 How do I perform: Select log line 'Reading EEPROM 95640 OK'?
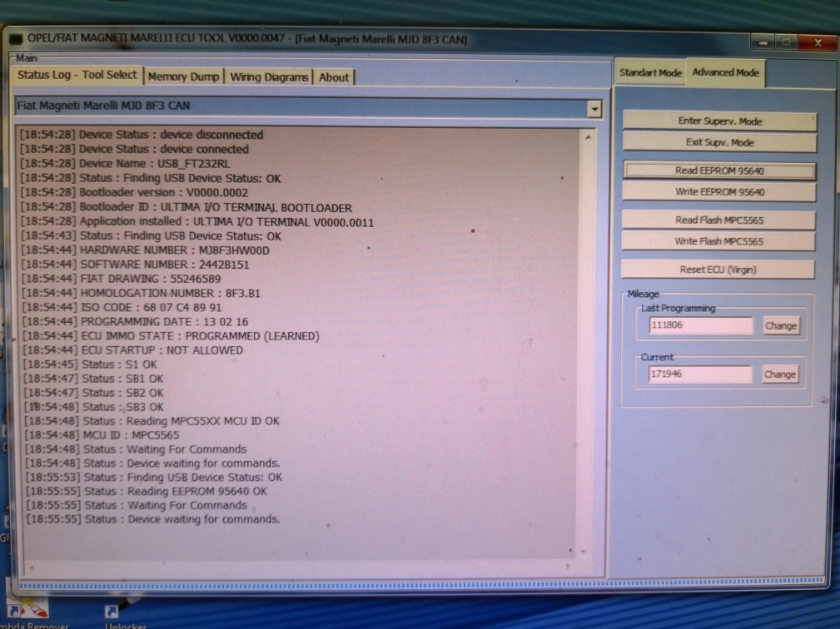147,492
